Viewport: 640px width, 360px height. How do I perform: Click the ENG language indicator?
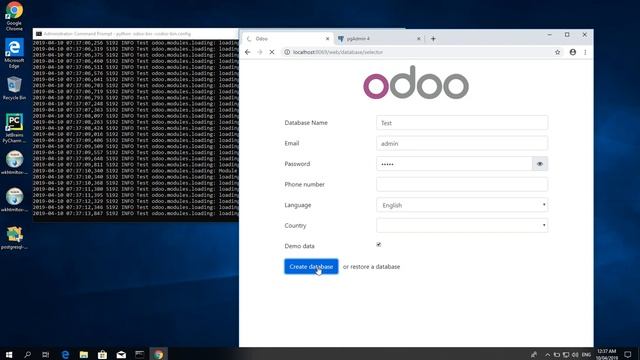click(x=587, y=354)
